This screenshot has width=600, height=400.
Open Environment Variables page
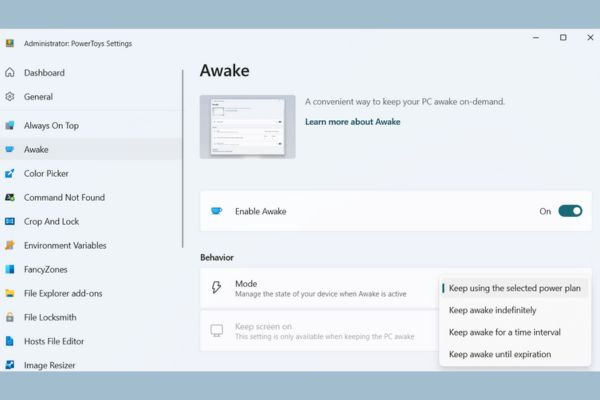pyautogui.click(x=90, y=245)
